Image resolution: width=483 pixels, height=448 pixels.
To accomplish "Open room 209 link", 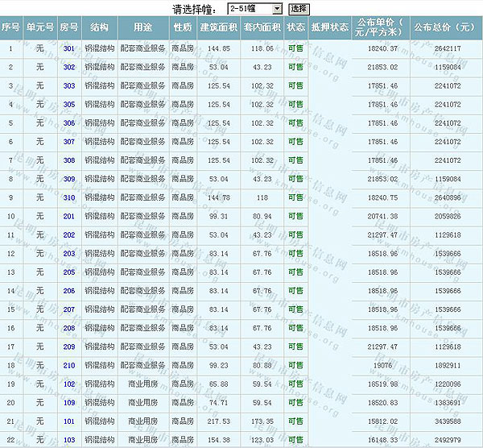I will click(69, 346).
